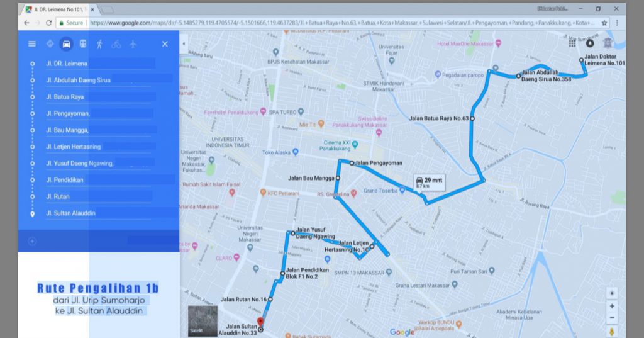The image size is (644, 338).
Task: Zoom in on the map
Action: [611, 306]
